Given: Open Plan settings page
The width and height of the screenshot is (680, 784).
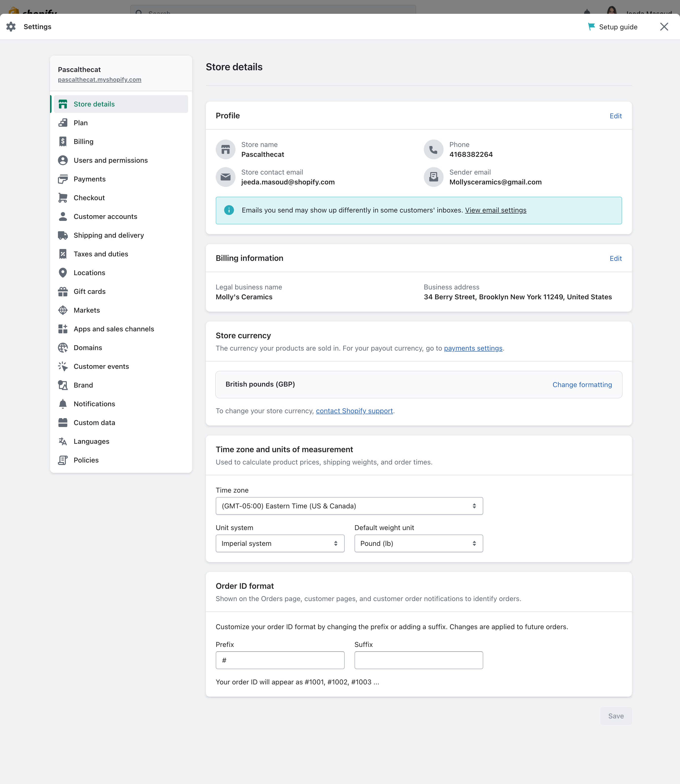Looking at the screenshot, I should click(x=121, y=123).
